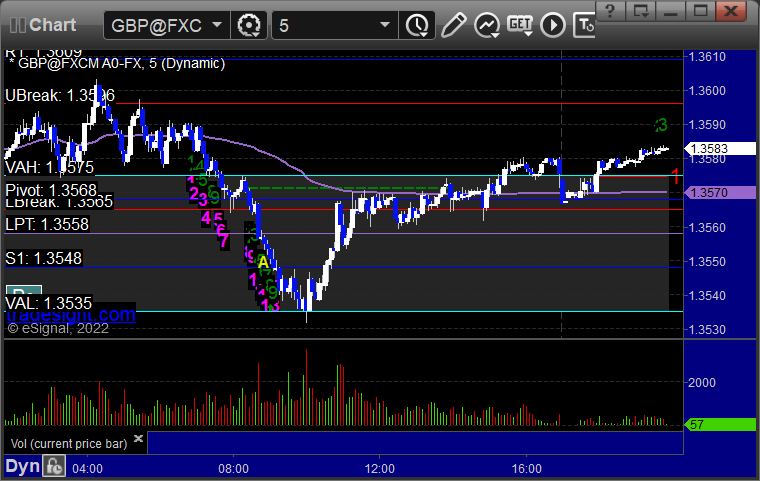Select the LPT: 1.3558 label
Screen dimensions: 760x481
[47, 224]
